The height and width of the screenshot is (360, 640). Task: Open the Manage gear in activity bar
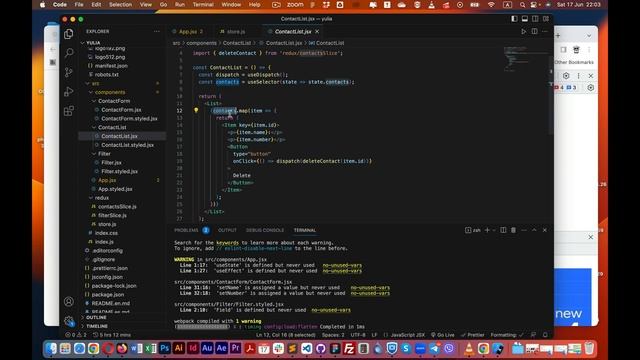pyautogui.click(x=69, y=321)
